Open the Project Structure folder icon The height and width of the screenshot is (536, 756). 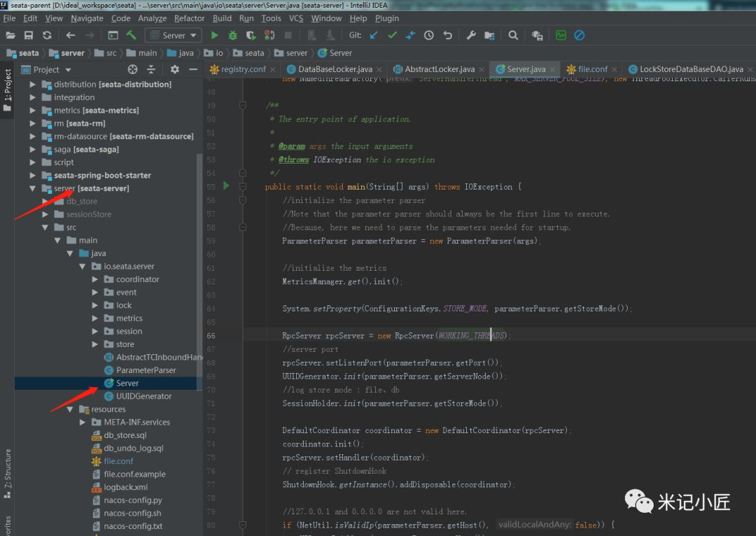[489, 35]
